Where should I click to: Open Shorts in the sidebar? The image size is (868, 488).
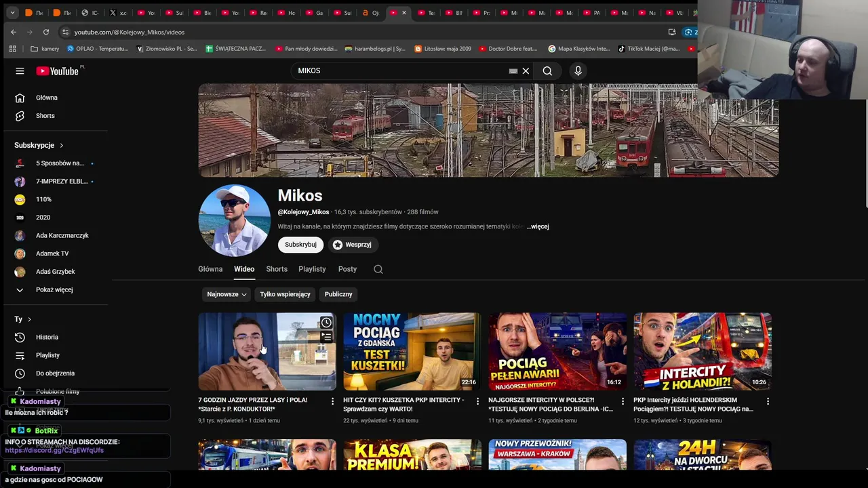point(56,116)
